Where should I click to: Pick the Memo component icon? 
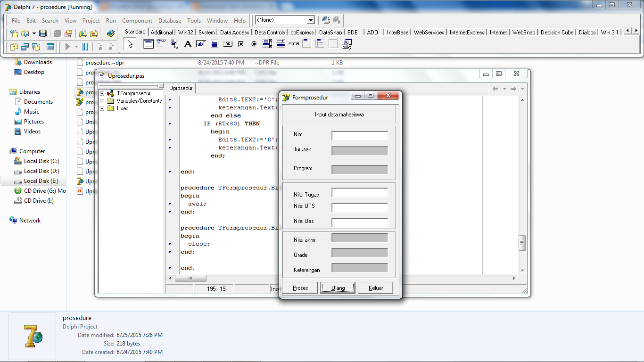[215, 44]
